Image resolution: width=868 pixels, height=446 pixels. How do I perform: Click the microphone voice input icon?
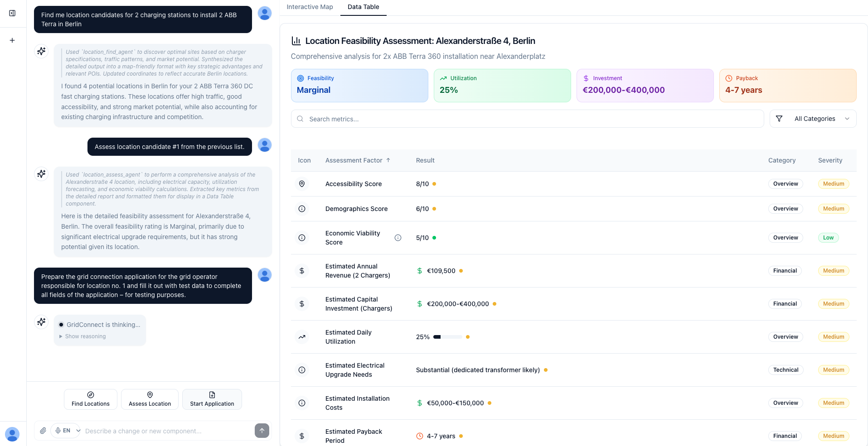pos(58,431)
